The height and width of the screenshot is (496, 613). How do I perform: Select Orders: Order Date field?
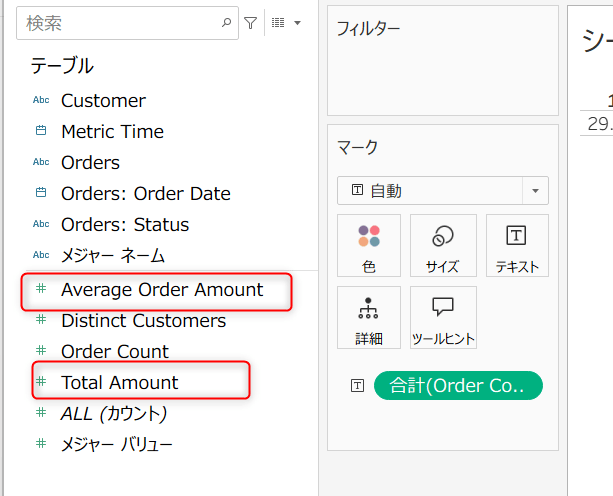(146, 193)
